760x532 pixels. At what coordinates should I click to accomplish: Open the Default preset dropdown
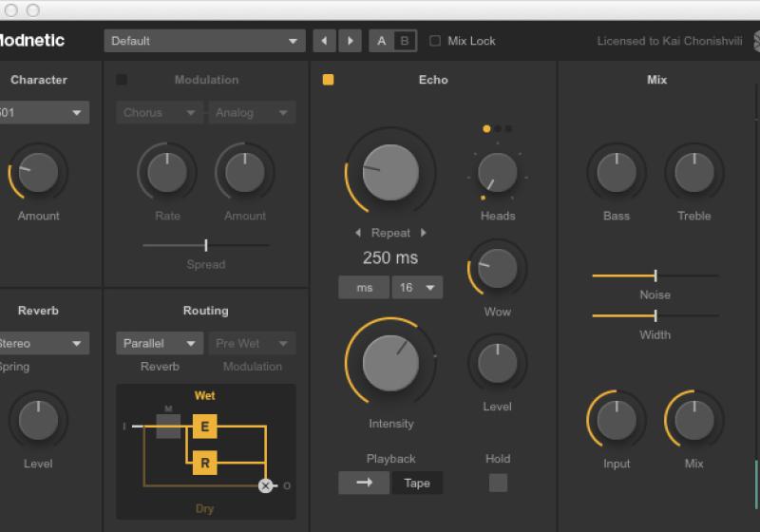[204, 41]
